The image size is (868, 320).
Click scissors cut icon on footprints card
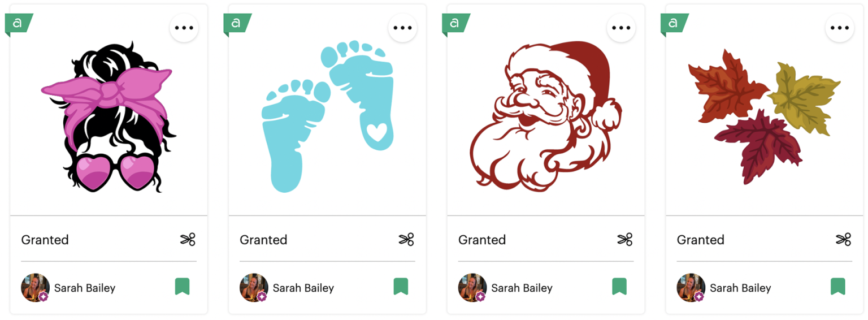point(406,240)
